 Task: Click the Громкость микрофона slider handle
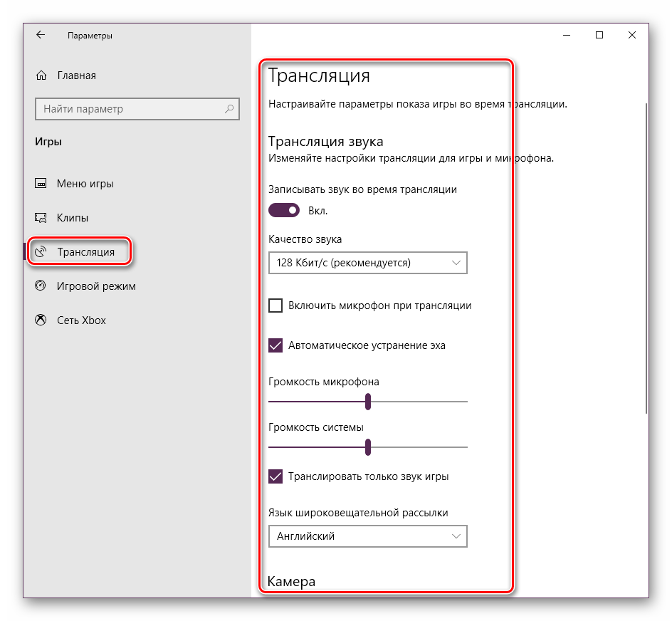tap(368, 402)
